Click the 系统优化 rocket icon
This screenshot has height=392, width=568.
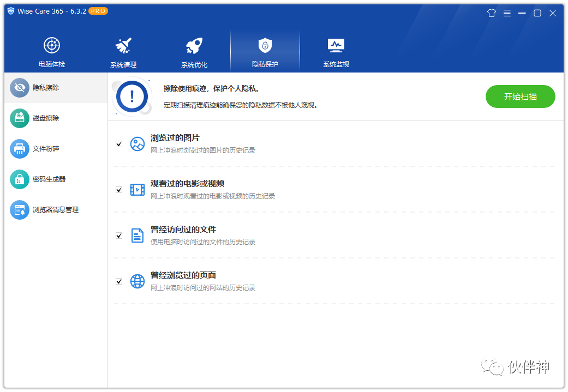click(x=194, y=45)
